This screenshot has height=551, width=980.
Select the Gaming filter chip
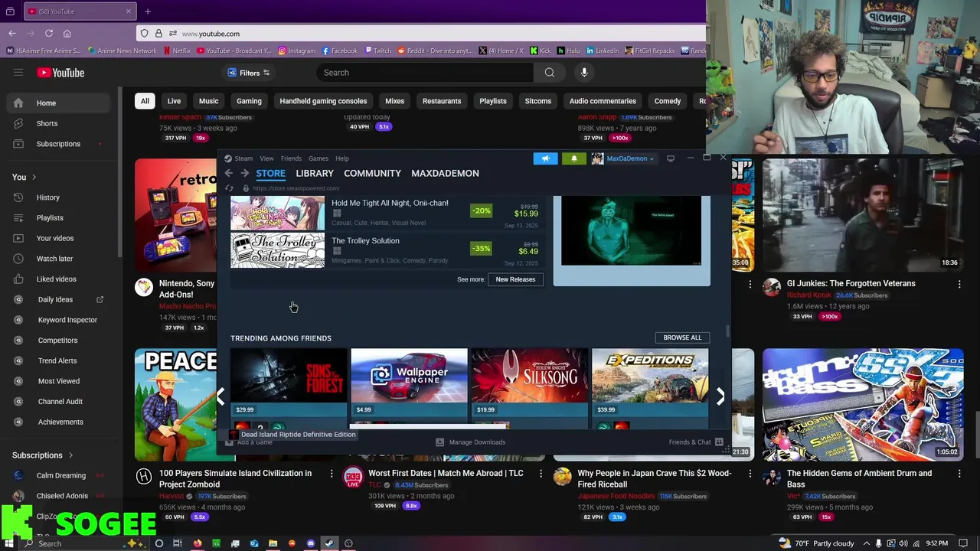(x=249, y=101)
